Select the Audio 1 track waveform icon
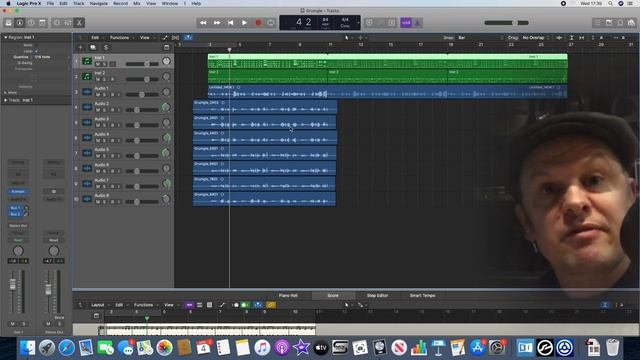Image resolution: width=640 pixels, height=360 pixels. 87,92
